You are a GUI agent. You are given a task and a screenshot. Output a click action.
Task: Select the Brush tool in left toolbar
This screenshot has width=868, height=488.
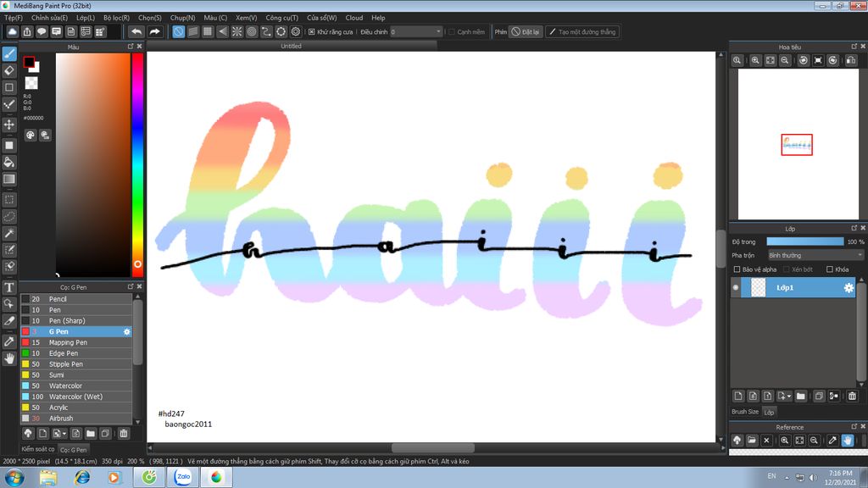point(9,53)
